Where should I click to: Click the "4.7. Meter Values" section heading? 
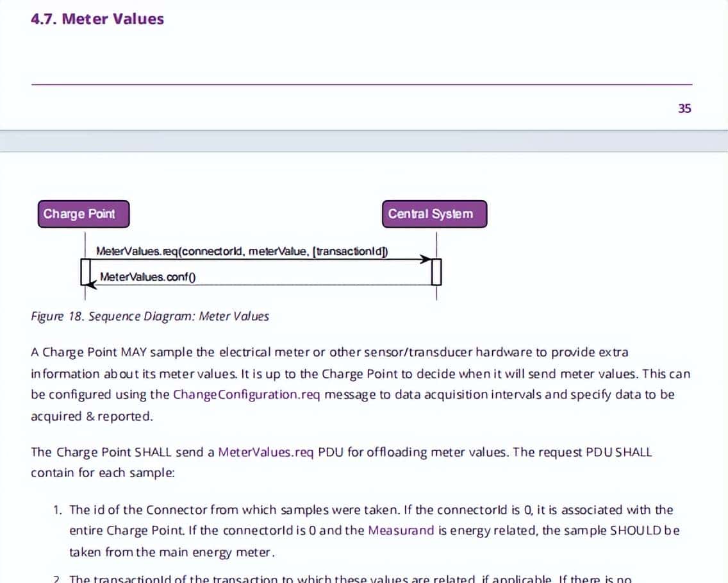click(x=97, y=19)
